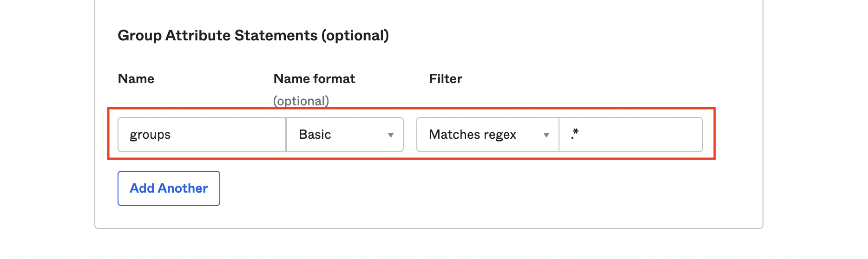Place cursor after the .* regex

(x=580, y=135)
